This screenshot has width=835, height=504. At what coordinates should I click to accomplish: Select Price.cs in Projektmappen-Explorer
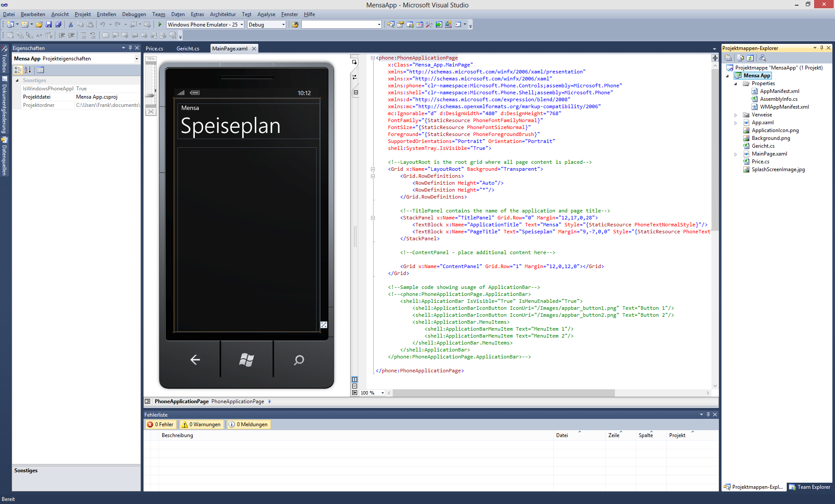760,162
